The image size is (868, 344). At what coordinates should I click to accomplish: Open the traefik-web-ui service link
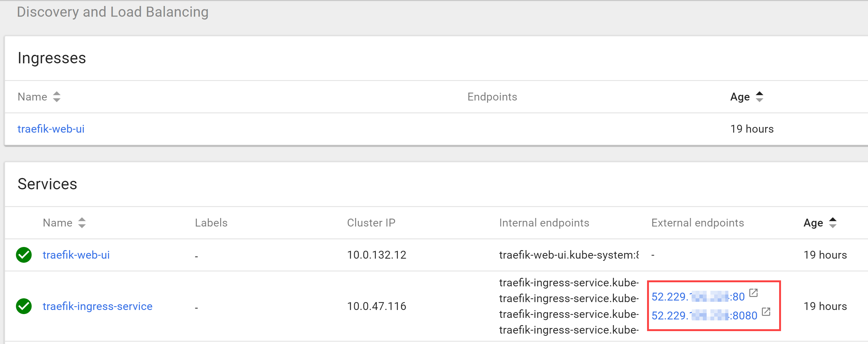tap(76, 255)
